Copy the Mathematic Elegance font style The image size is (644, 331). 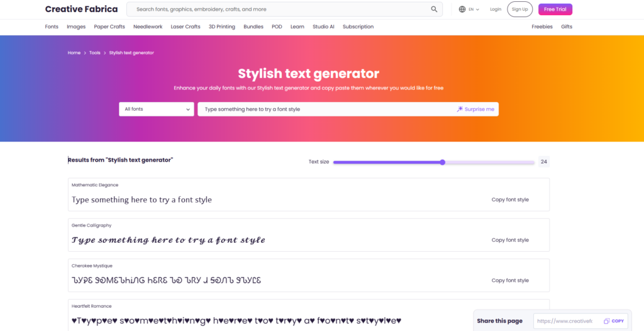510,200
